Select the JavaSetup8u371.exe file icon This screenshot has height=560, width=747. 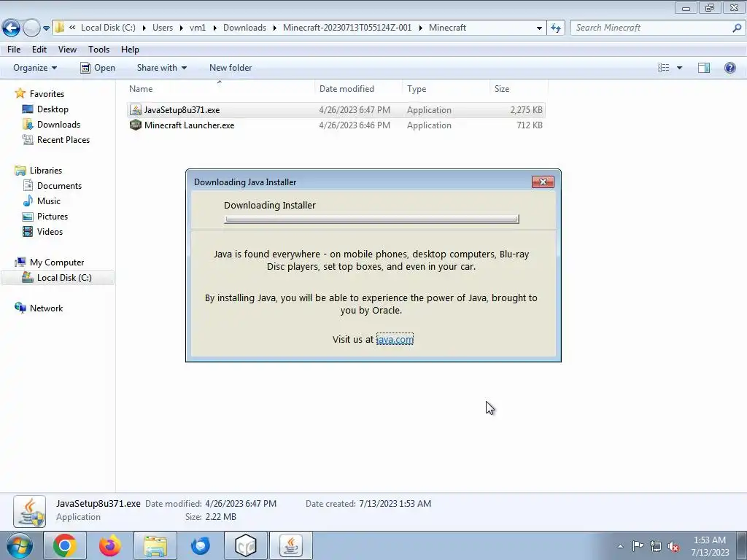coord(136,110)
